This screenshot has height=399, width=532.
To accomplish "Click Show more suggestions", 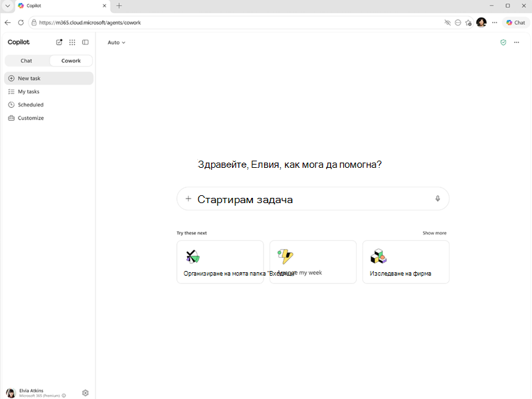I will point(434,233).
